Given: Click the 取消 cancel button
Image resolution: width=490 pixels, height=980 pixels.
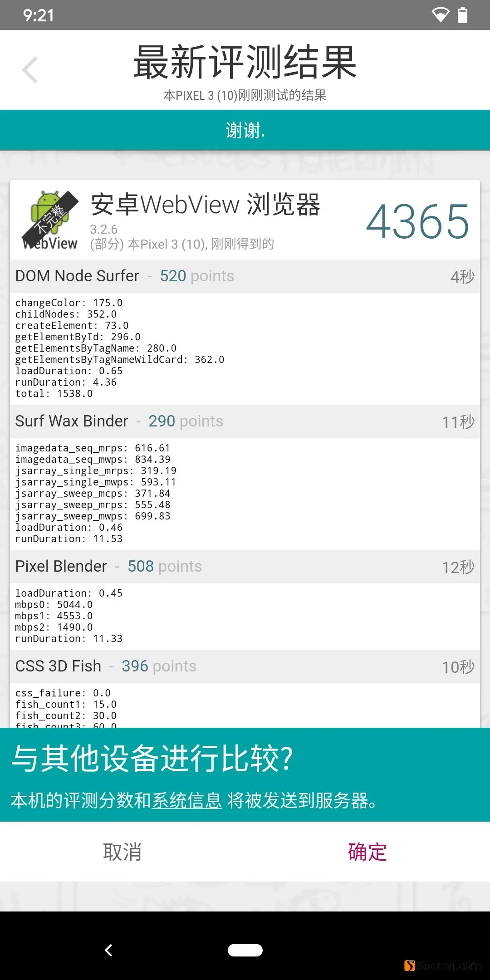Looking at the screenshot, I should pyautogui.click(x=122, y=852).
